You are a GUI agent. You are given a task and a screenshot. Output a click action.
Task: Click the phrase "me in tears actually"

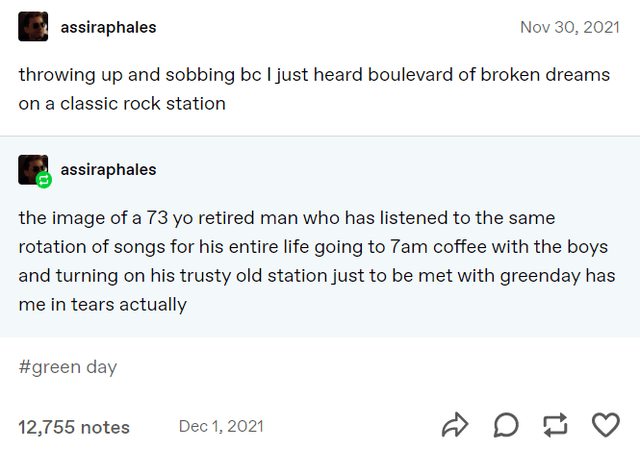102,305
